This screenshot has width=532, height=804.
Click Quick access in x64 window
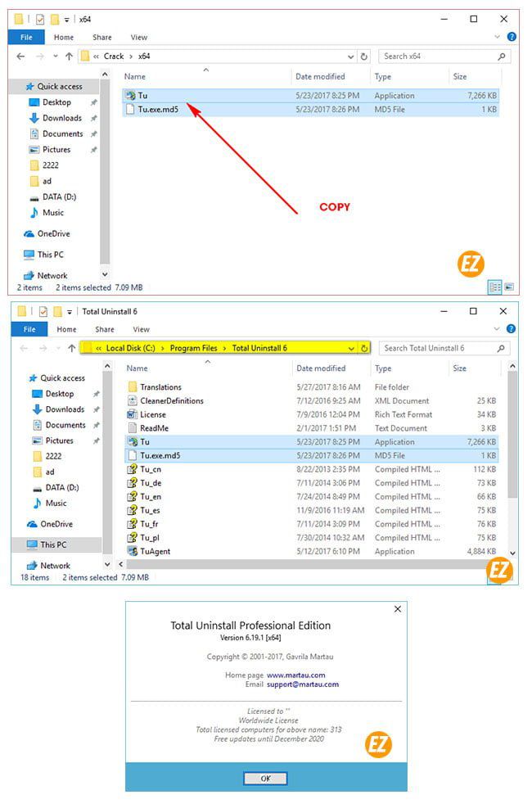[59, 86]
